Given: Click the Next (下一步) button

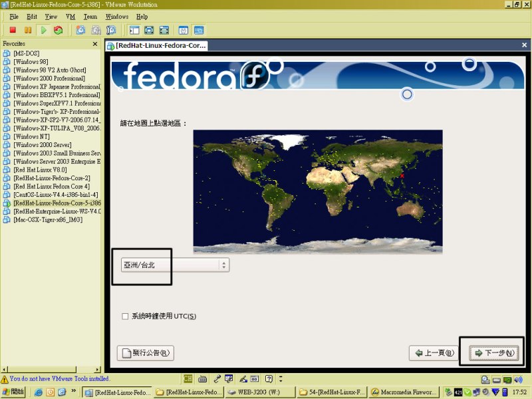Looking at the screenshot, I should (x=494, y=353).
